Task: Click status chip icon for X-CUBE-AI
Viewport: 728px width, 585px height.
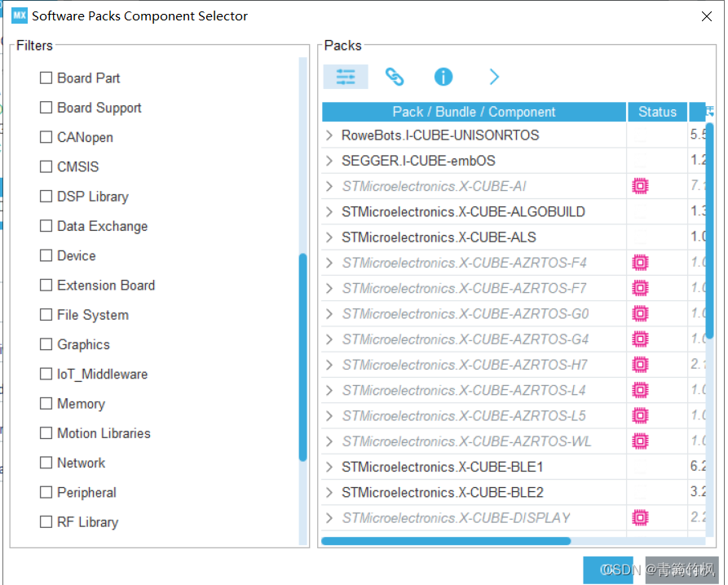Action: [640, 186]
